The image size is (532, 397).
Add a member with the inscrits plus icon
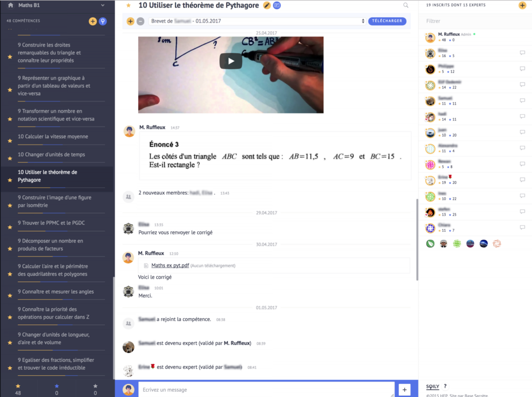[522, 5]
